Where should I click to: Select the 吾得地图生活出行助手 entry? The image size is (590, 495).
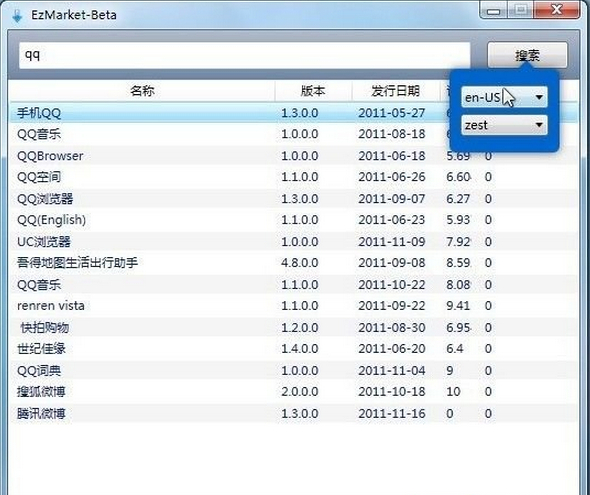(x=293, y=263)
